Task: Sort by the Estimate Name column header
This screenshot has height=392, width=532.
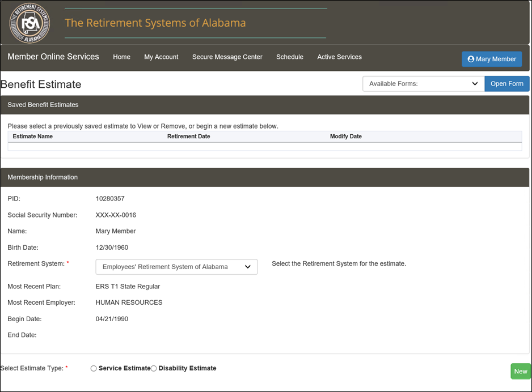Action: tap(32, 136)
